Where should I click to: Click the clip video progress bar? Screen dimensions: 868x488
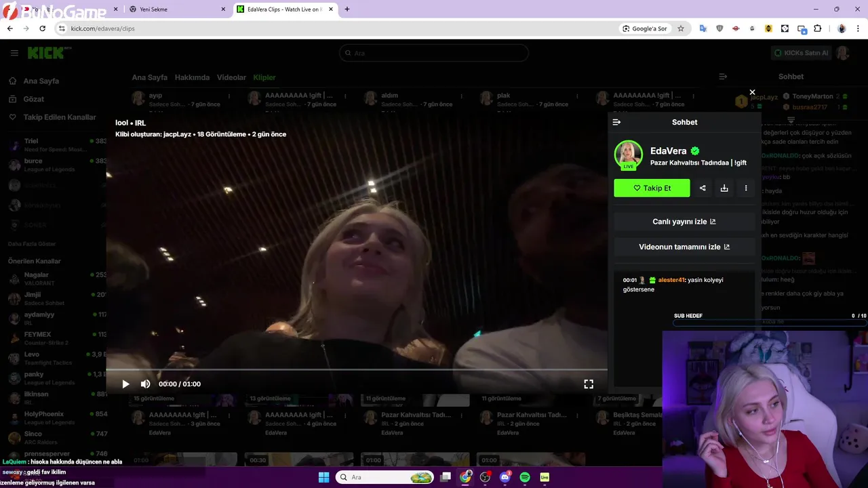point(357,369)
